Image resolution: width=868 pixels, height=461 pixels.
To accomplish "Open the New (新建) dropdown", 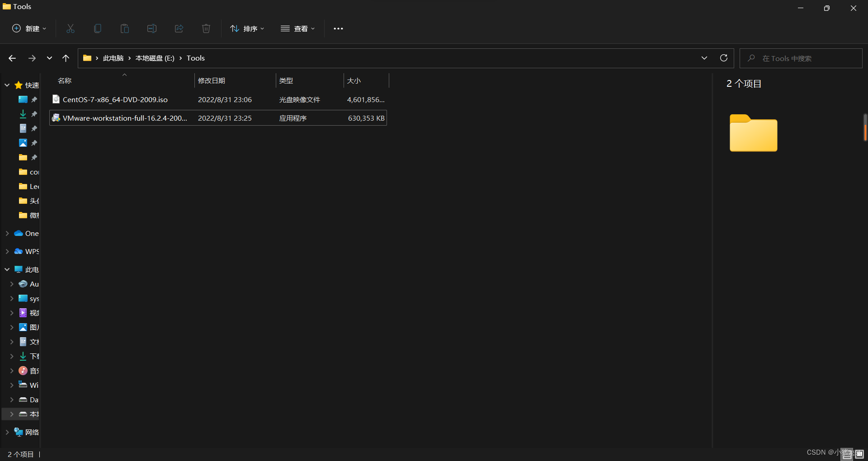I will point(29,28).
